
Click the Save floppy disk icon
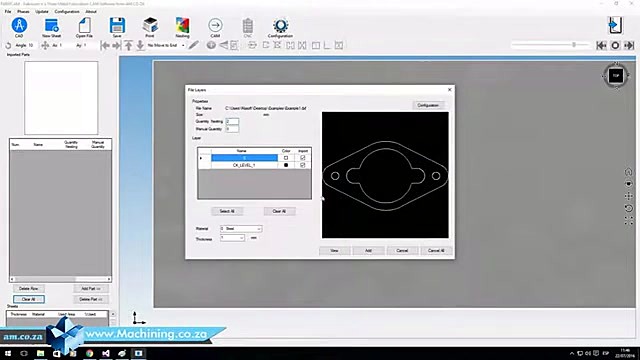(117, 25)
